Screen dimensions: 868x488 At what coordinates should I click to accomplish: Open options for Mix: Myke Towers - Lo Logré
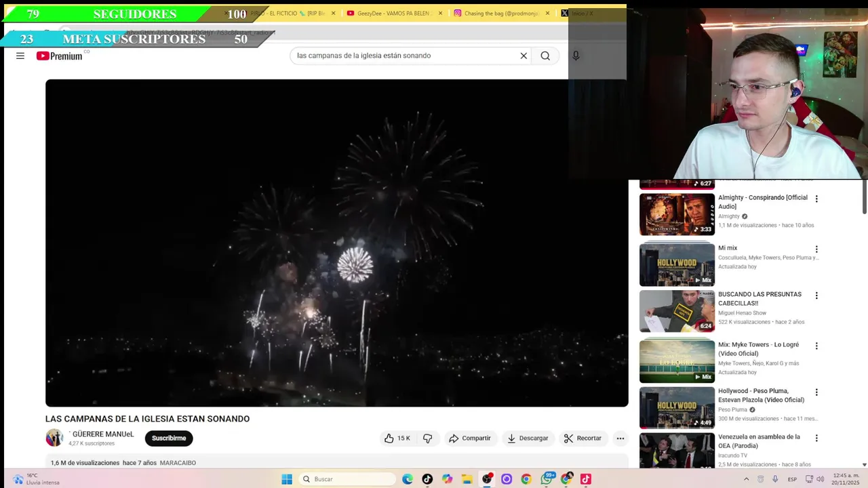816,346
